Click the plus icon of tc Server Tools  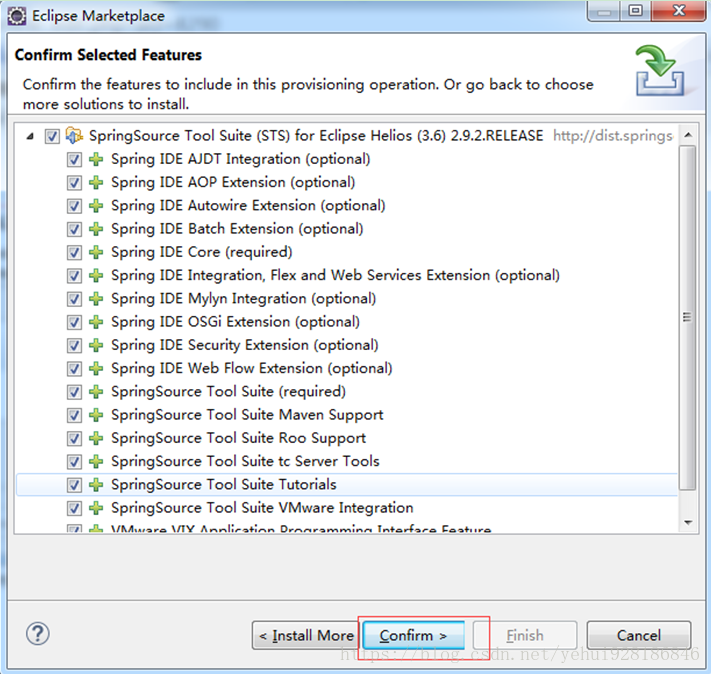(96, 461)
